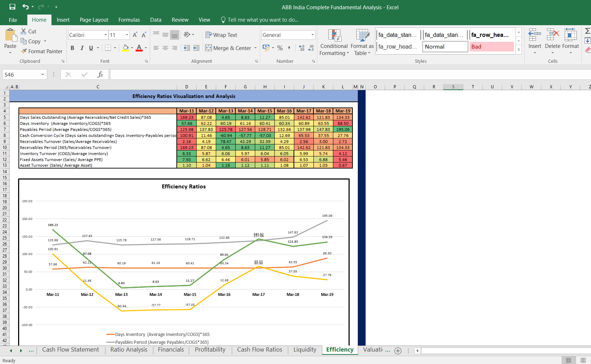
Task: Open Conditional Formatting menu
Action: pos(334,42)
